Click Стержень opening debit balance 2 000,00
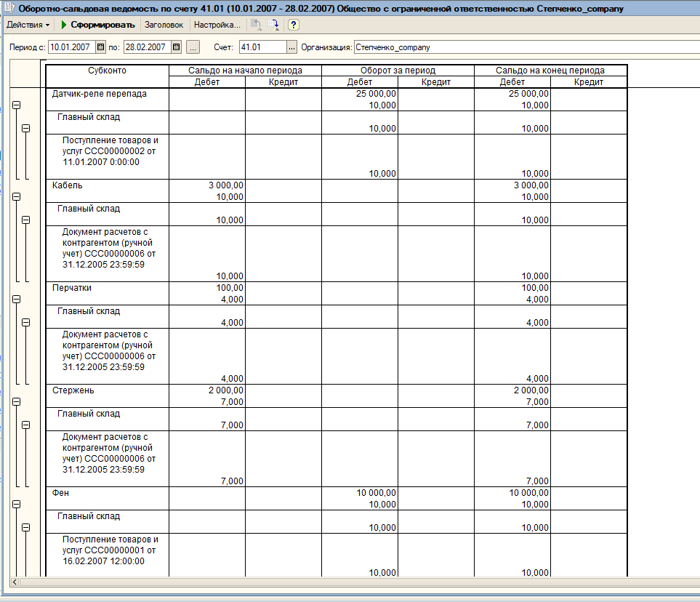This screenshot has height=602, width=700. click(226, 390)
